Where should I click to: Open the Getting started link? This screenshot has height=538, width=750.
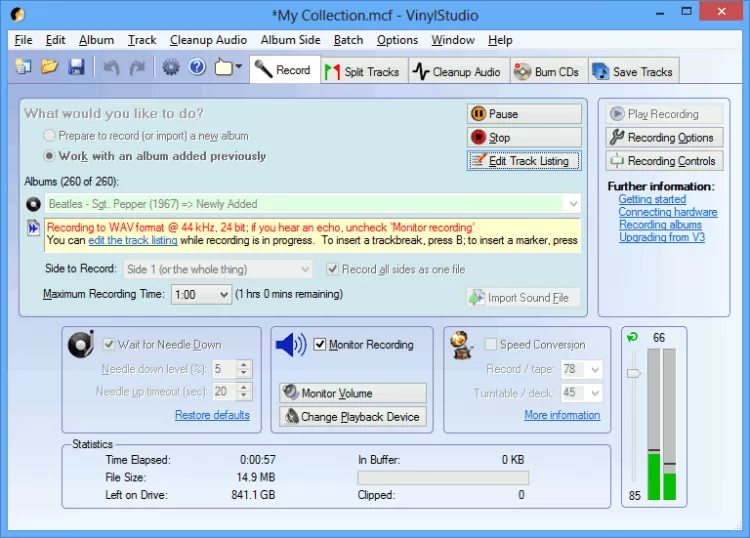click(651, 199)
